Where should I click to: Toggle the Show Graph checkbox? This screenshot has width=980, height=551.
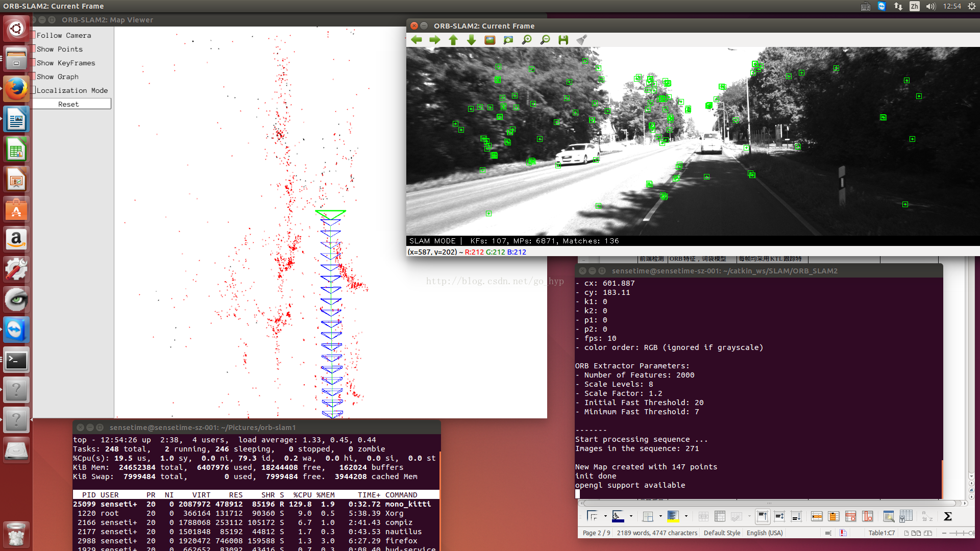pos(34,77)
